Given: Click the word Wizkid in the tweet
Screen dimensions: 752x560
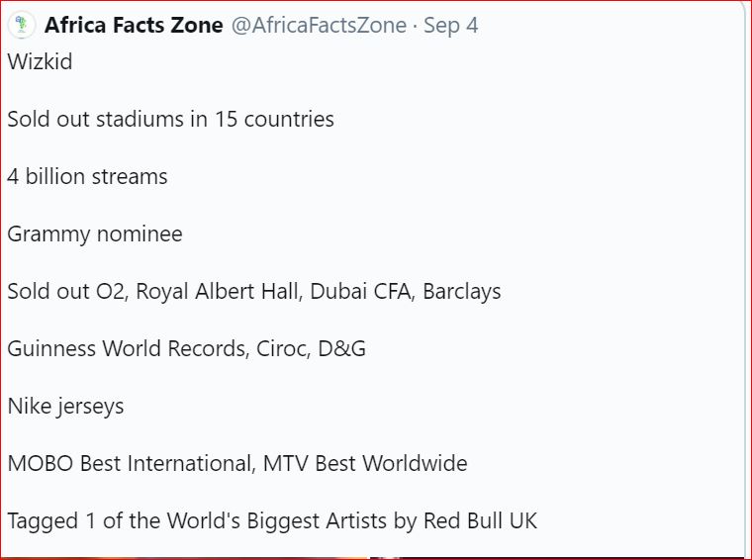Looking at the screenshot, I should (x=40, y=62).
